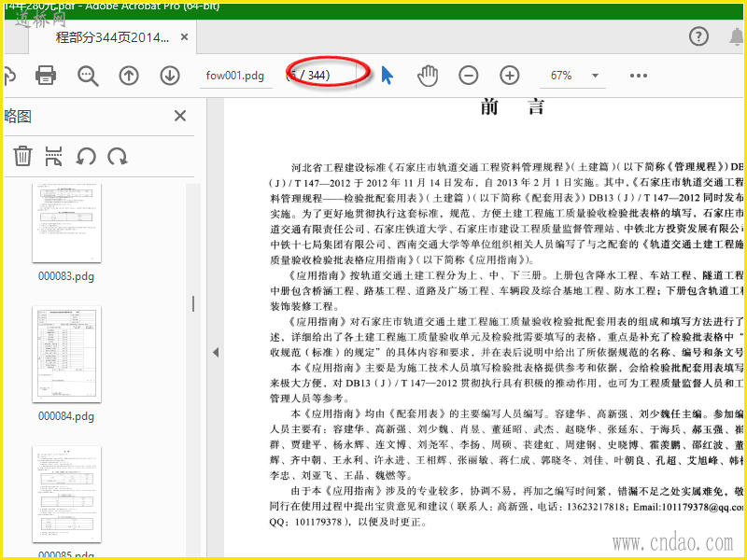Zoom out with the minus button
Viewport: 747px width, 560px height.
point(469,76)
